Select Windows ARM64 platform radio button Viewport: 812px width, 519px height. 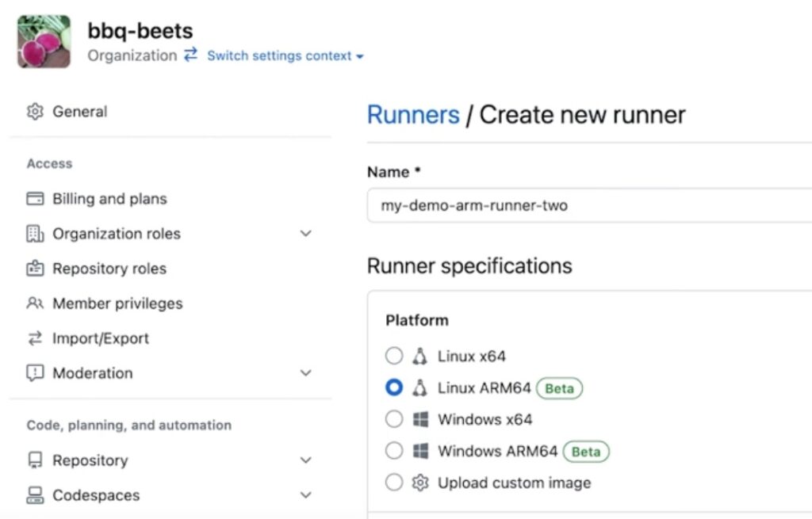[394, 451]
